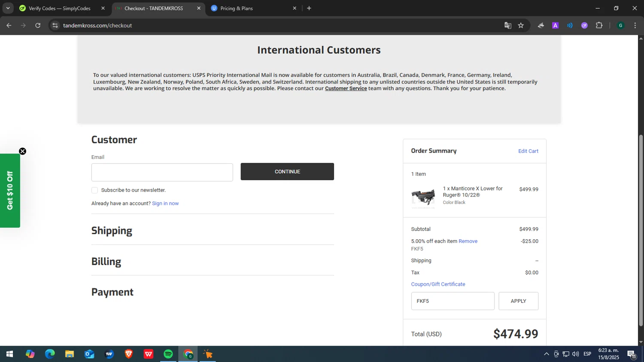Open the purple A extension icon

point(555,25)
